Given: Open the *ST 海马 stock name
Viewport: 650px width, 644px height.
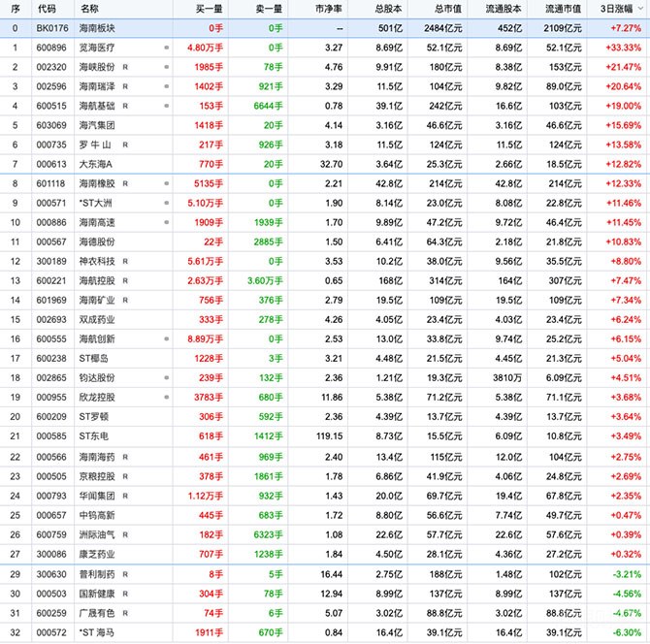Looking at the screenshot, I should pyautogui.click(x=96, y=632).
